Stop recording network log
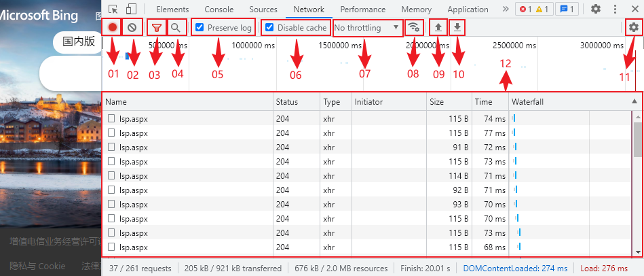This screenshot has height=276, width=644. pos(113,28)
